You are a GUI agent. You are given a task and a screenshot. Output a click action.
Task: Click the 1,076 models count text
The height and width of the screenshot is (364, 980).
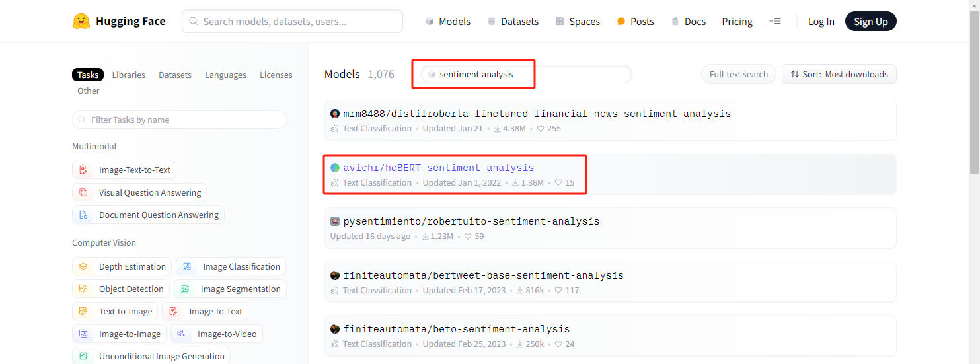pyautogui.click(x=381, y=74)
